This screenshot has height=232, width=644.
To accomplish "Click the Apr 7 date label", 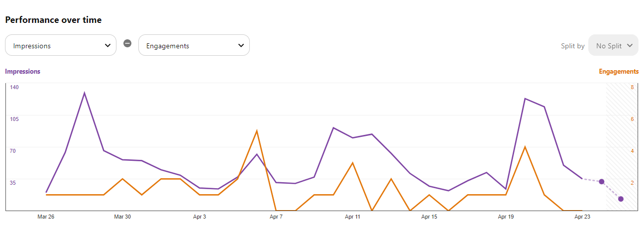I will (276, 217).
